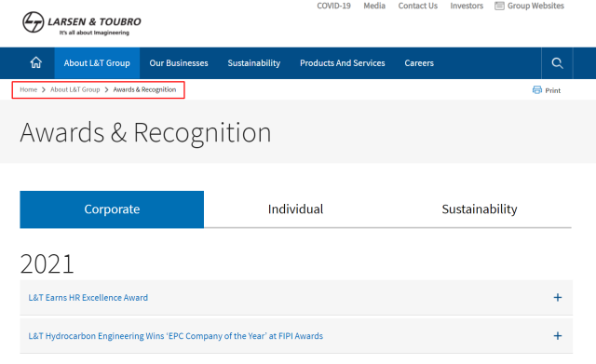
Task: Open the Sustainability menu in navigation bar
Action: 254,63
